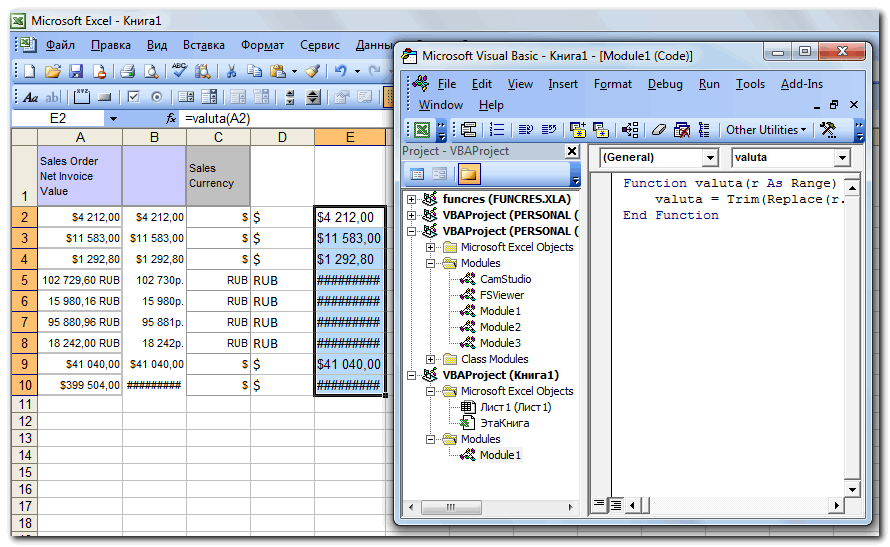The image size is (890, 547).
Task: Select the Spinner forms control
Action: click(x=313, y=97)
